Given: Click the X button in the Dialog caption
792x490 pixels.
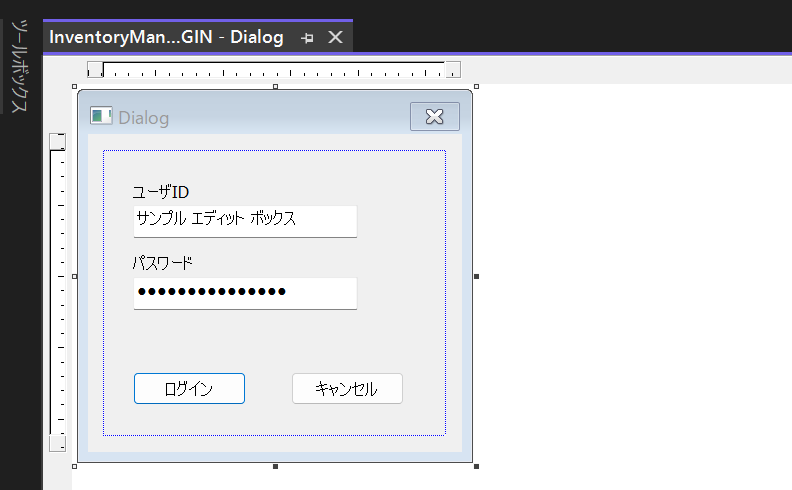Looking at the screenshot, I should pyautogui.click(x=434, y=117).
